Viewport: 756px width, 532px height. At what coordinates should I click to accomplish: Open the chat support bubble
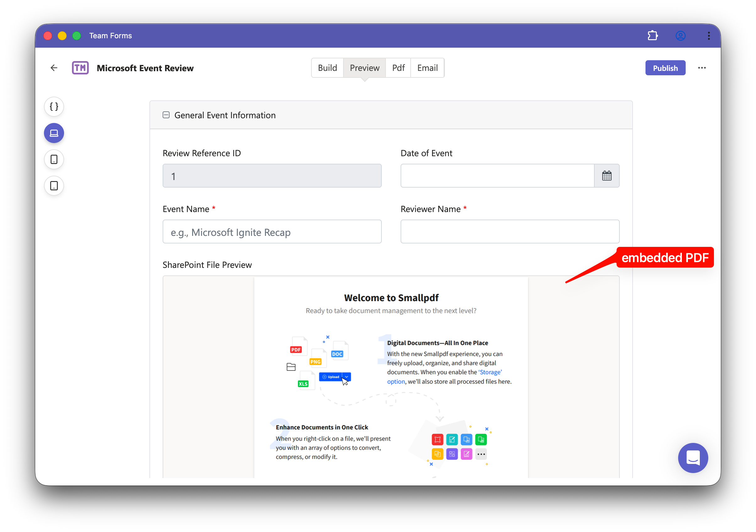point(693,458)
